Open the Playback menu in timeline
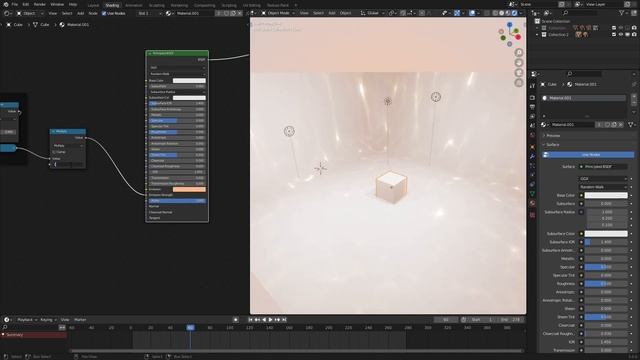The height and width of the screenshot is (360, 640). coord(27,320)
